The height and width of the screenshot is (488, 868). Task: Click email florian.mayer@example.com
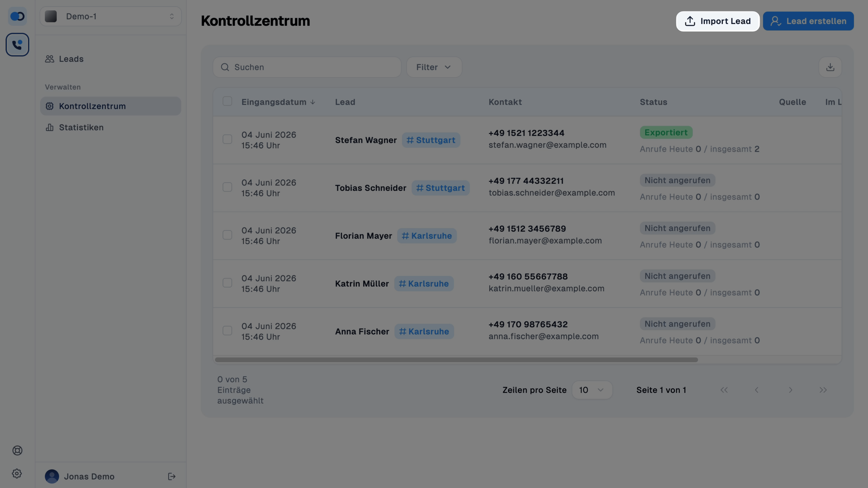click(545, 241)
